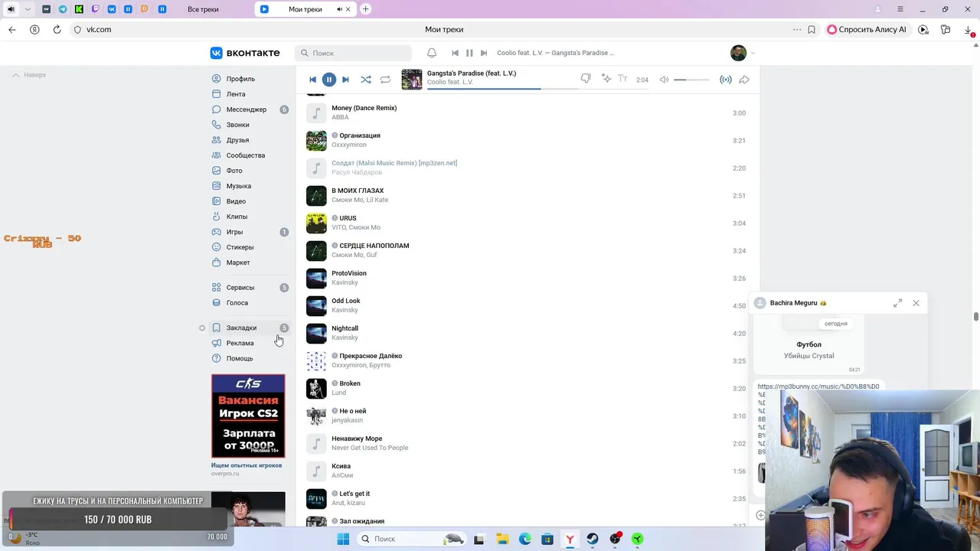Open Друзья in the left sidebar
Screen dimensions: 980x551
[237, 140]
